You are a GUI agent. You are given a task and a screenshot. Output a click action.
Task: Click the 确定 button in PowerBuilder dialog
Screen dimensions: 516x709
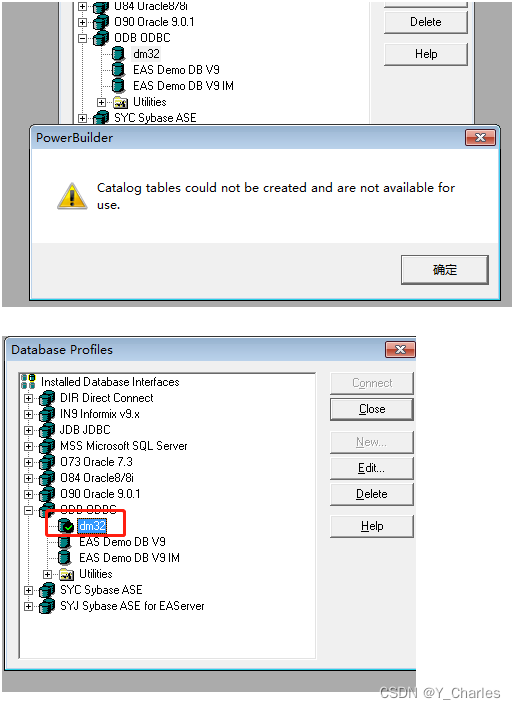[x=445, y=270]
